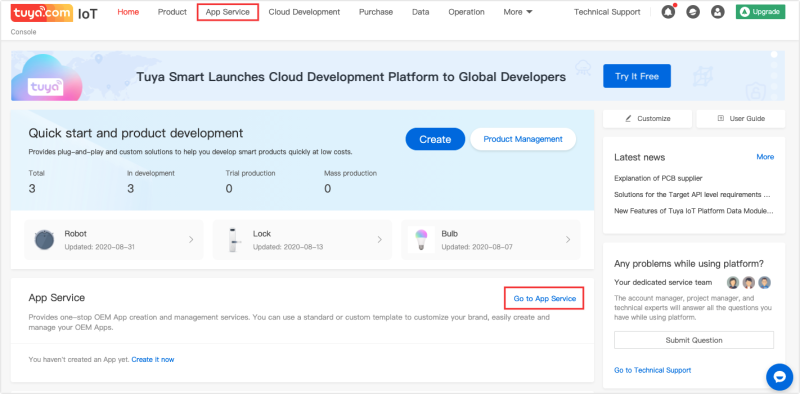Click the Submit Question button
Image resolution: width=800 pixels, height=394 pixels.
click(694, 340)
